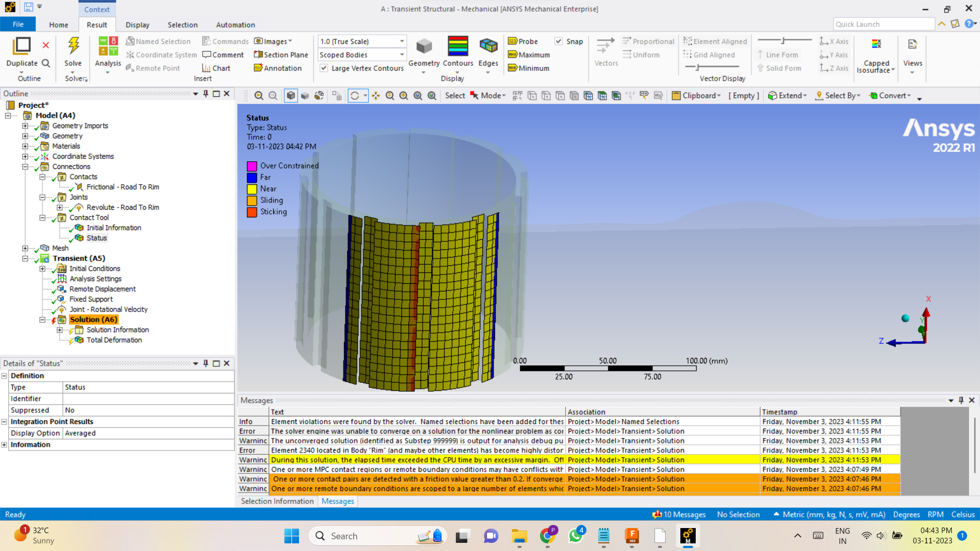The image size is (980, 551).
Task: Click the 10 Messages status bar link
Action: click(679, 514)
